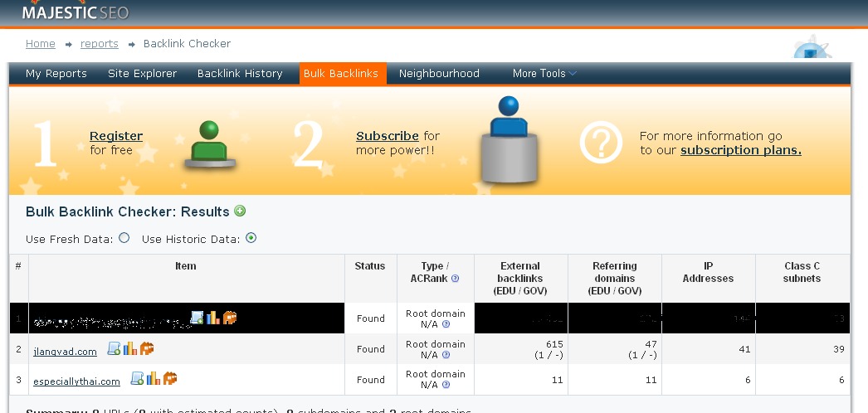Click the white question mark circle

pyautogui.click(x=601, y=142)
